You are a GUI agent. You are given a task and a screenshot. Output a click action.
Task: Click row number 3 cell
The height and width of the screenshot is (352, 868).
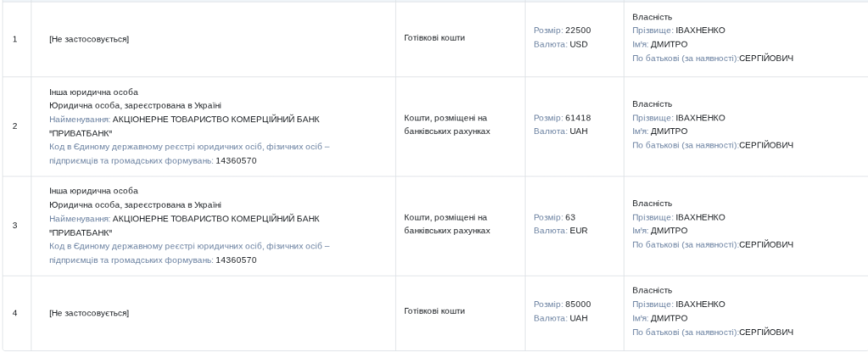coord(15,226)
